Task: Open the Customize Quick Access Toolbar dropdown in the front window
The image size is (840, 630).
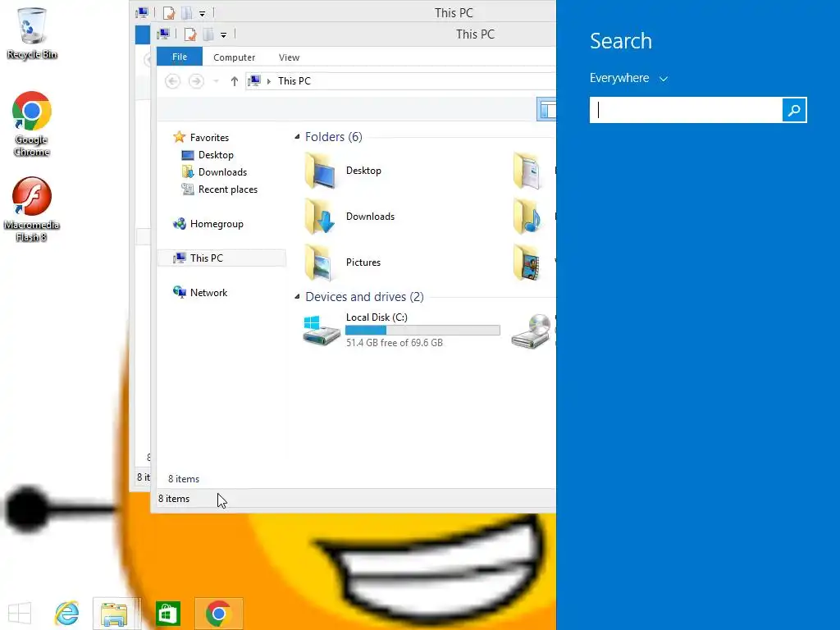Action: click(223, 35)
